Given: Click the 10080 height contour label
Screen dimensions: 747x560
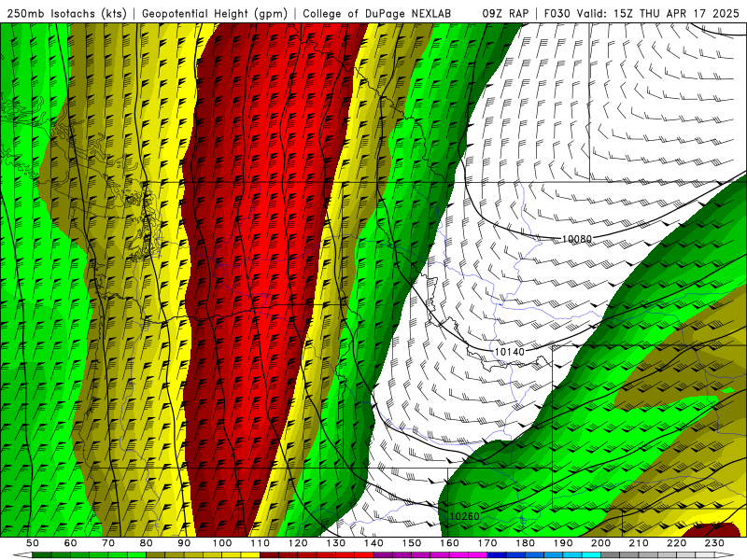Looking at the screenshot, I should click(577, 239).
